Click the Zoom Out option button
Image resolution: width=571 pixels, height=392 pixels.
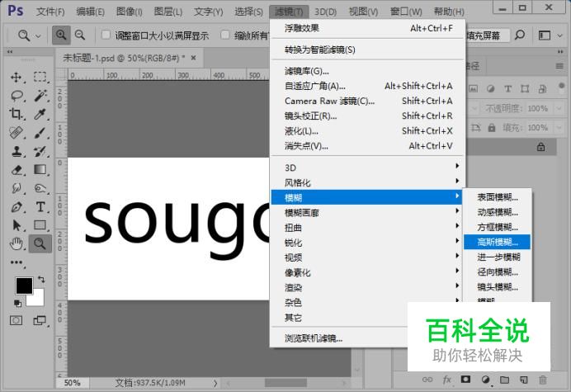pos(80,35)
